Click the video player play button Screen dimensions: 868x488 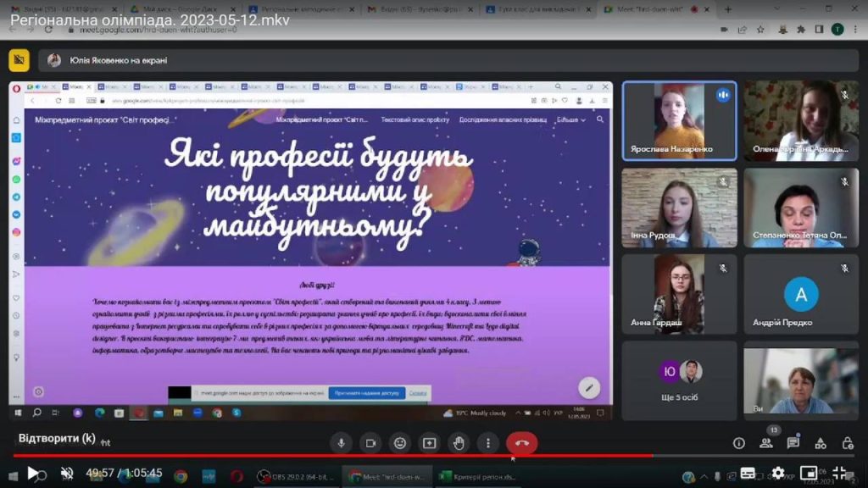coord(33,474)
